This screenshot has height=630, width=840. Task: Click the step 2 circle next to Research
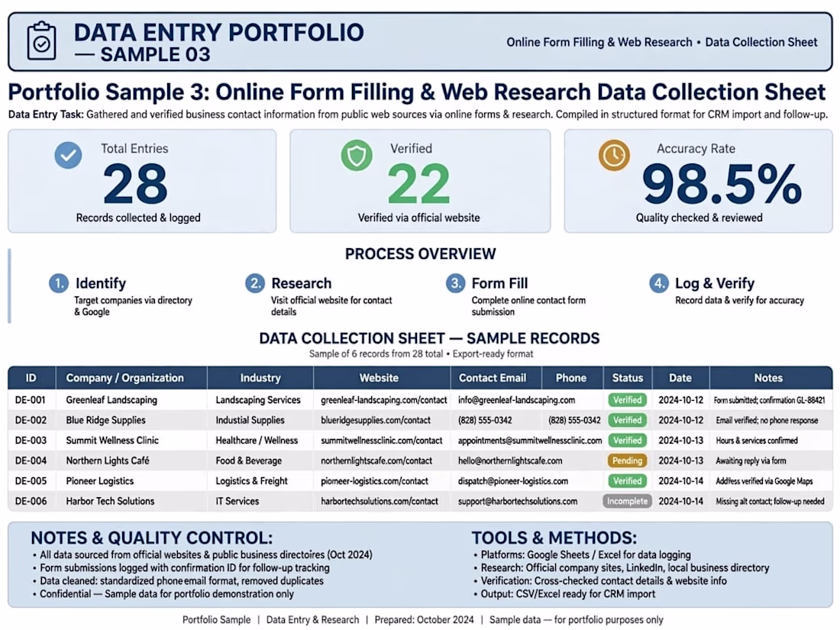(x=255, y=283)
